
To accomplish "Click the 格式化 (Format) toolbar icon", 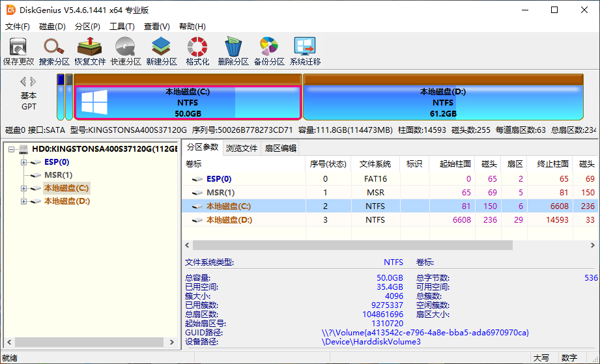I will point(197,51).
